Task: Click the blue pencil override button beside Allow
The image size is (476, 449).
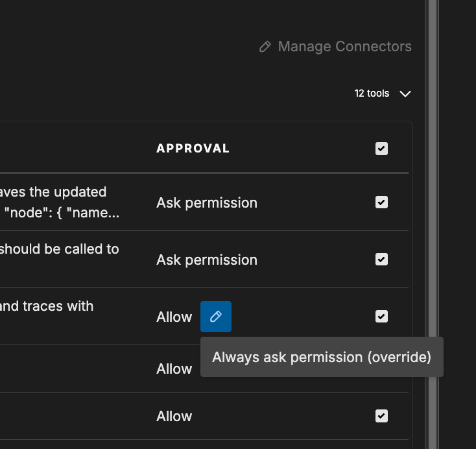Action: point(216,317)
